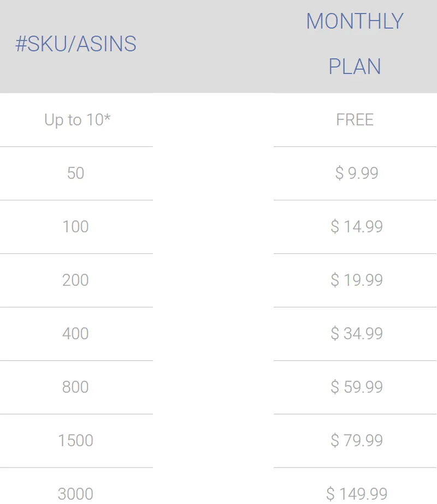Click the $ 149.99 price
This screenshot has height=504, width=437.
coord(357,494)
